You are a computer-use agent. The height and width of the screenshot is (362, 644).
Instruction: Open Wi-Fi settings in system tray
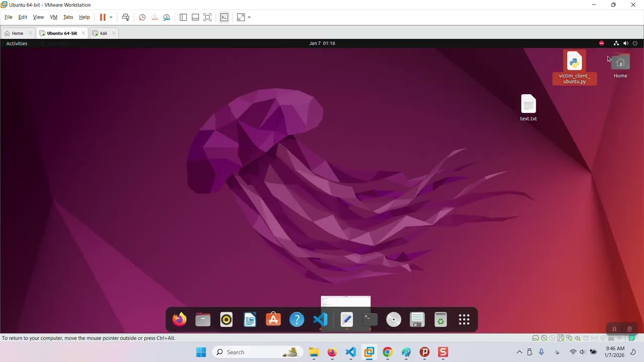573,352
